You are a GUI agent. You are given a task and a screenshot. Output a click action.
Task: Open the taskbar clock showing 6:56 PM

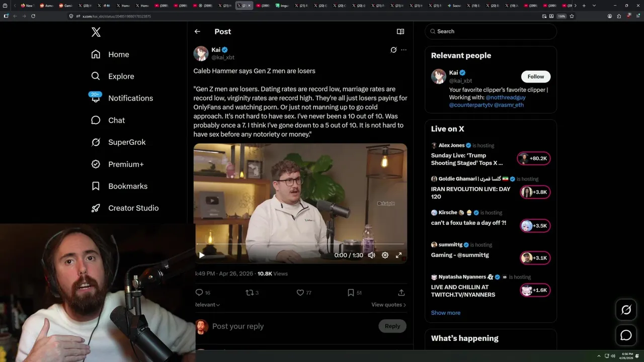pyautogui.click(x=627, y=356)
